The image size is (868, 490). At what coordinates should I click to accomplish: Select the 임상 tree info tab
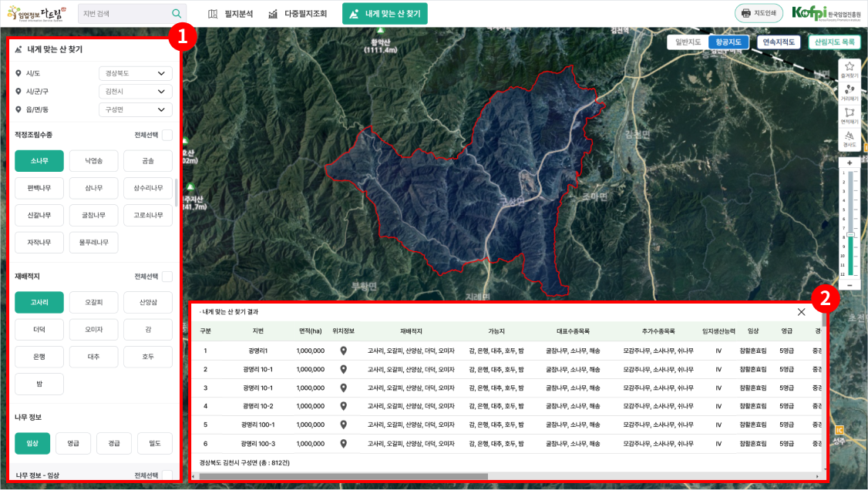(x=32, y=444)
